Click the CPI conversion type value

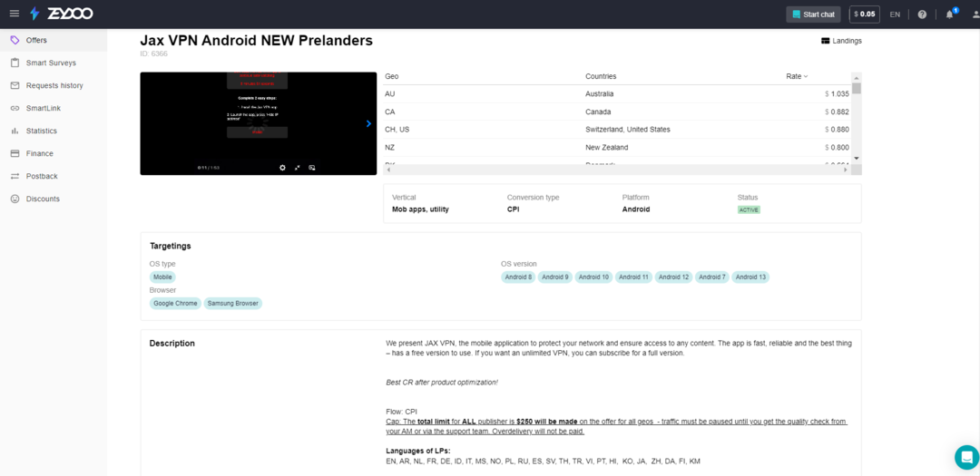coord(513,209)
